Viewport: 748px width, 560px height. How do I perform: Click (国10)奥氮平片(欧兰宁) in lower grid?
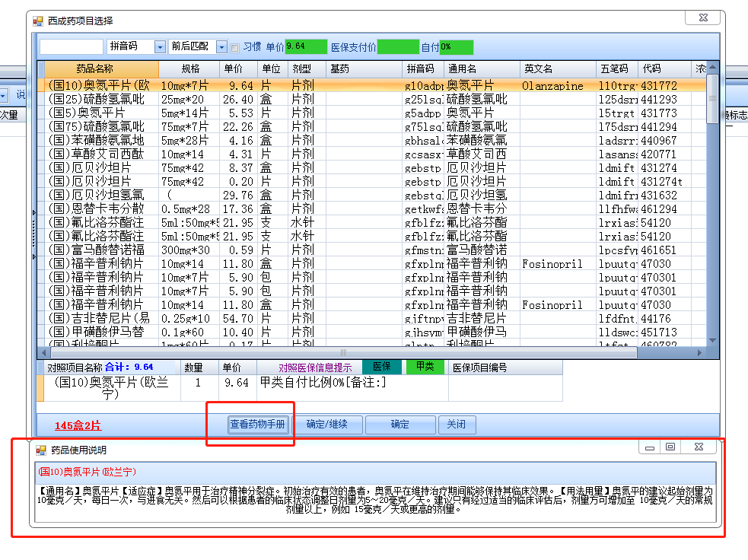[111, 388]
